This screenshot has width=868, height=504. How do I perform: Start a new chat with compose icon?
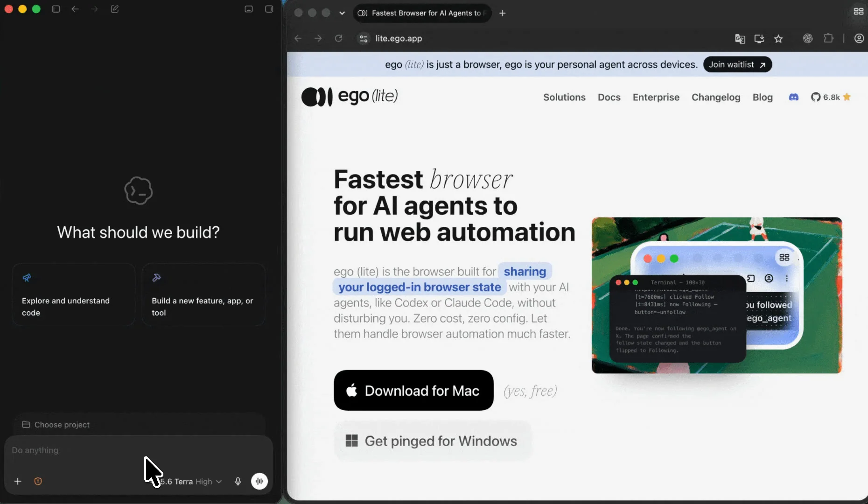[115, 9]
